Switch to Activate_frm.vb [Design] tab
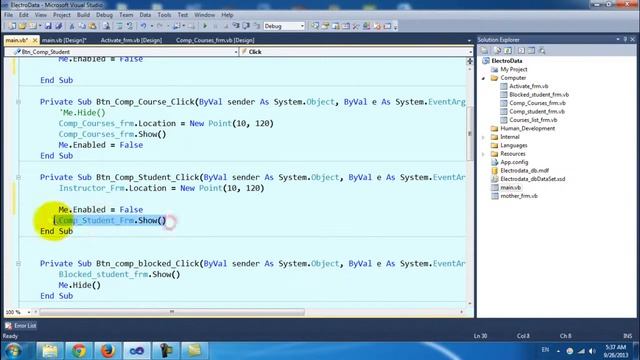This screenshot has height=360, width=640. point(131,40)
